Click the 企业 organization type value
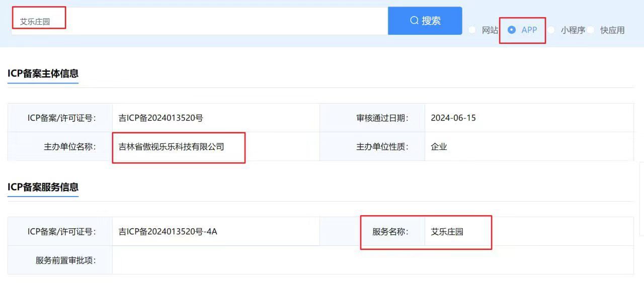This screenshot has width=644, height=283. click(439, 147)
